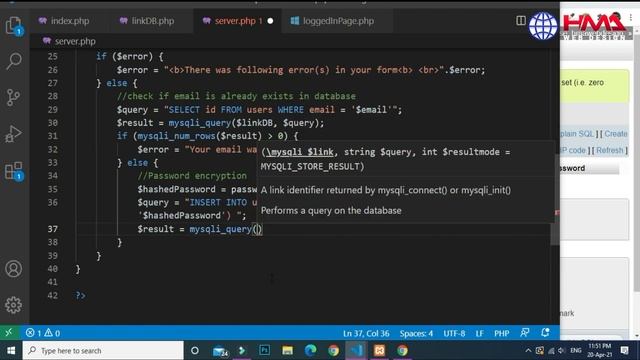
Task: Click the feedback icon in status bar
Action: (525, 333)
